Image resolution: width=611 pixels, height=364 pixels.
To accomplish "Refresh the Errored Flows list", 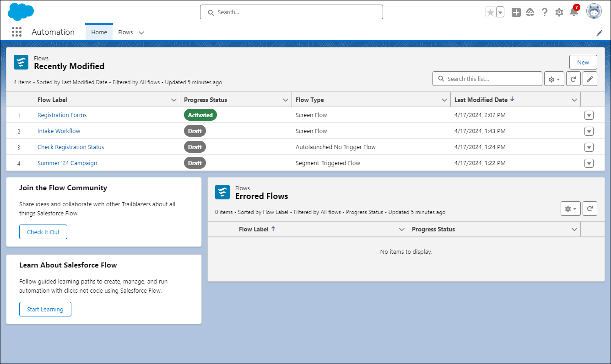I will (x=590, y=209).
